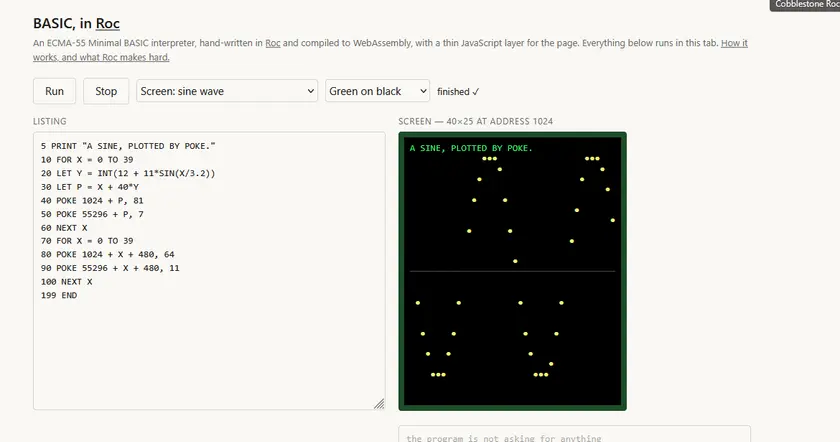
Task: Click 'A SINE, PLOTTED BY POKE.' on the emulated screen
Action: [471, 148]
